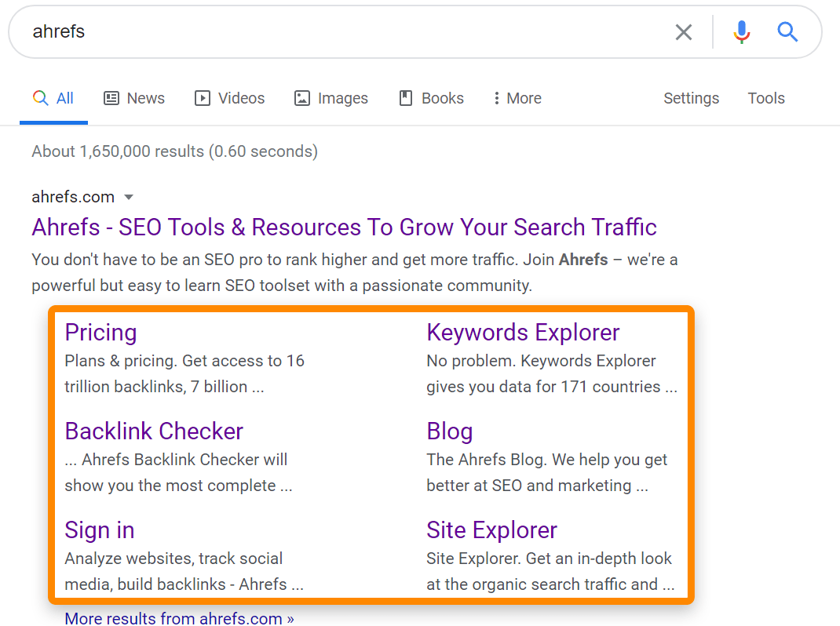
Task: Activate voice search with the microphone icon
Action: point(741,32)
